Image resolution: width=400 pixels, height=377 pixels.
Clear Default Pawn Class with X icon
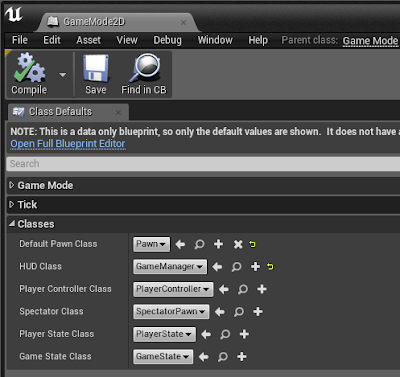[x=238, y=244]
